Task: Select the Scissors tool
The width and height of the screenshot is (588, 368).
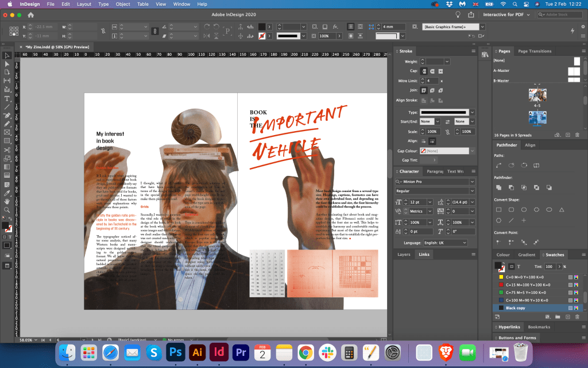Action: [x=7, y=150]
